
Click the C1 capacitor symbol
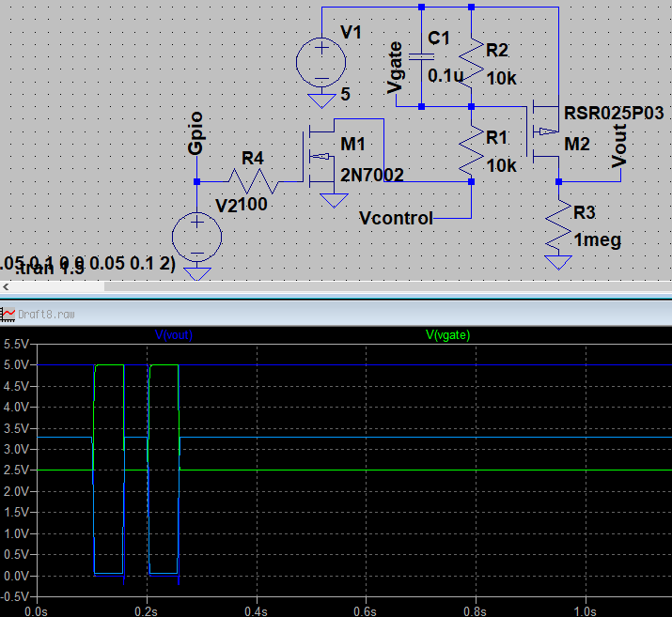click(x=420, y=56)
